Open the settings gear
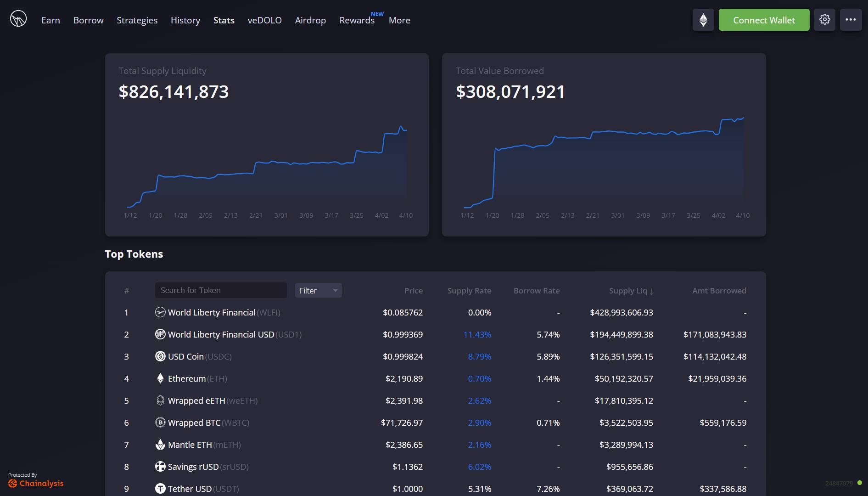This screenshot has height=496, width=868. (825, 19)
